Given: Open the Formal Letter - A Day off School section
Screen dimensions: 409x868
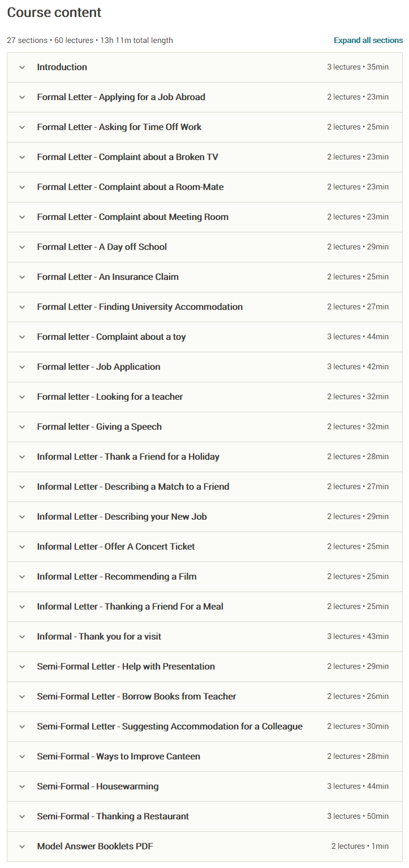Looking at the screenshot, I should click(102, 247).
